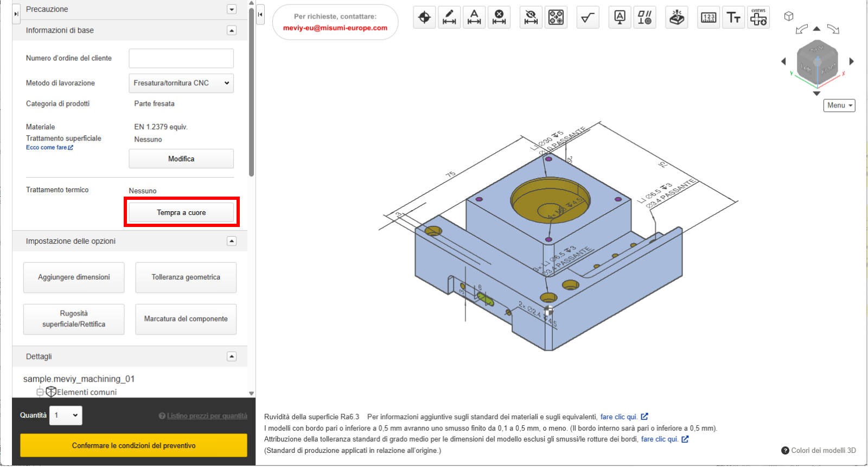Click the ruler 123 measurement icon

click(709, 17)
